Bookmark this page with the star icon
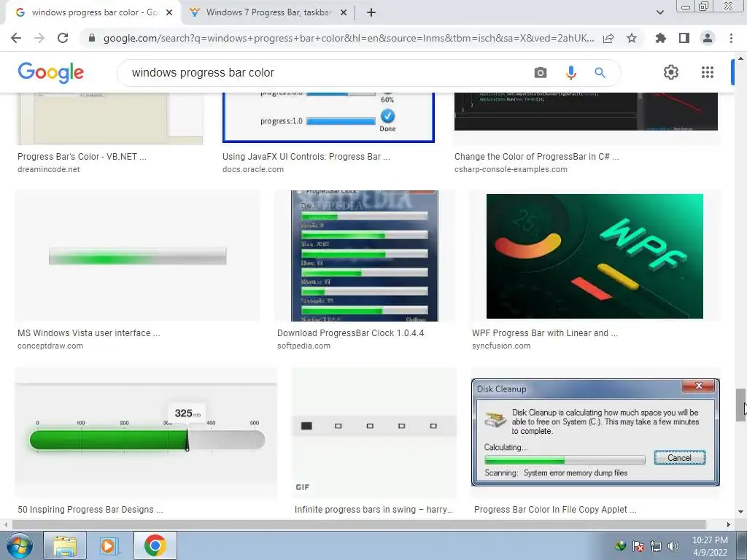Screen dimensions: 747x560 click(x=632, y=38)
